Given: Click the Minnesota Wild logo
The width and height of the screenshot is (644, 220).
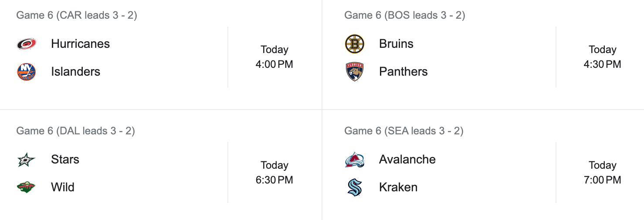Looking at the screenshot, I should point(27,187).
